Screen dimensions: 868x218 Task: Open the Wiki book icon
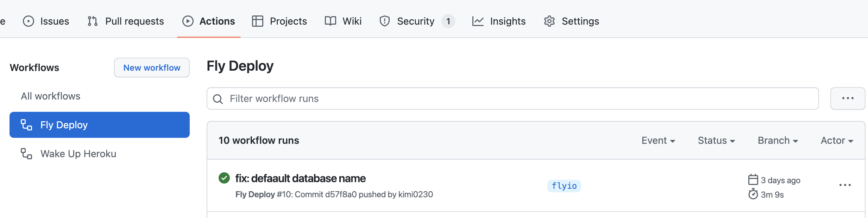point(330,21)
